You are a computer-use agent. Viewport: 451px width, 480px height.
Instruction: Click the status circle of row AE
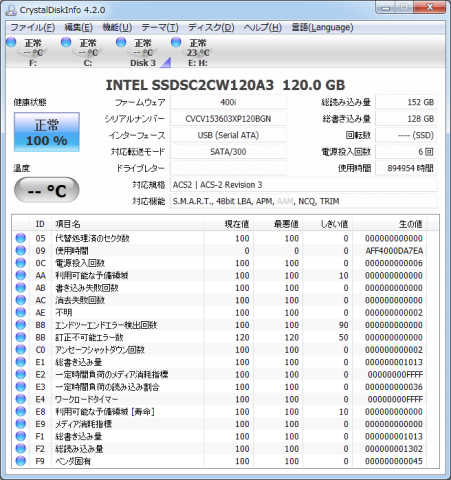click(21, 312)
